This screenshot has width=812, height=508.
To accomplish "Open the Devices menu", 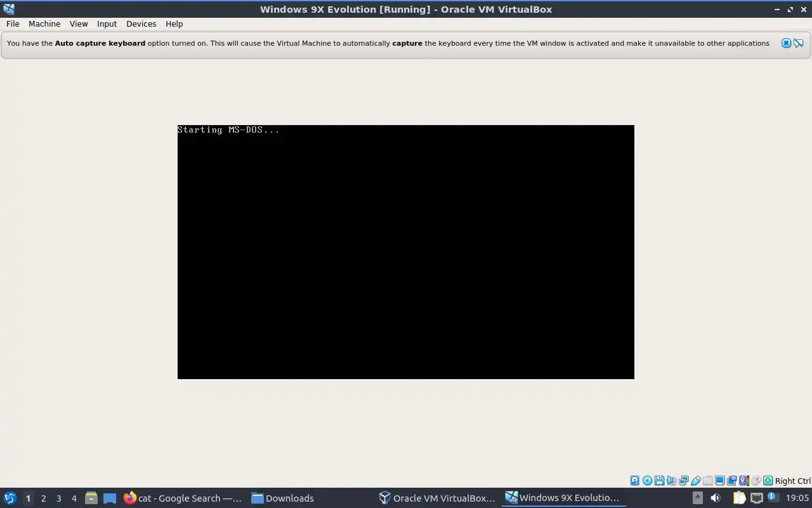I will tap(141, 23).
